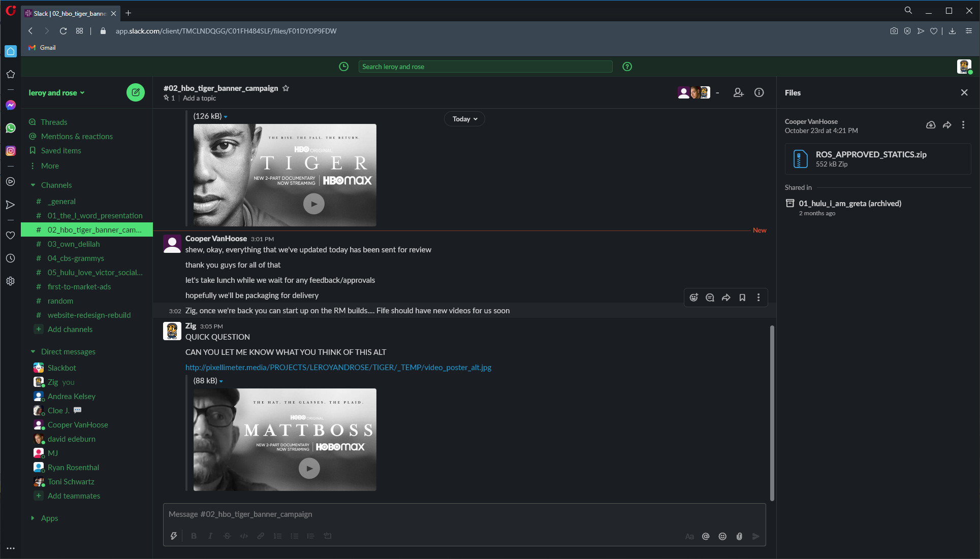Switch to the _general channel

tap(61, 202)
